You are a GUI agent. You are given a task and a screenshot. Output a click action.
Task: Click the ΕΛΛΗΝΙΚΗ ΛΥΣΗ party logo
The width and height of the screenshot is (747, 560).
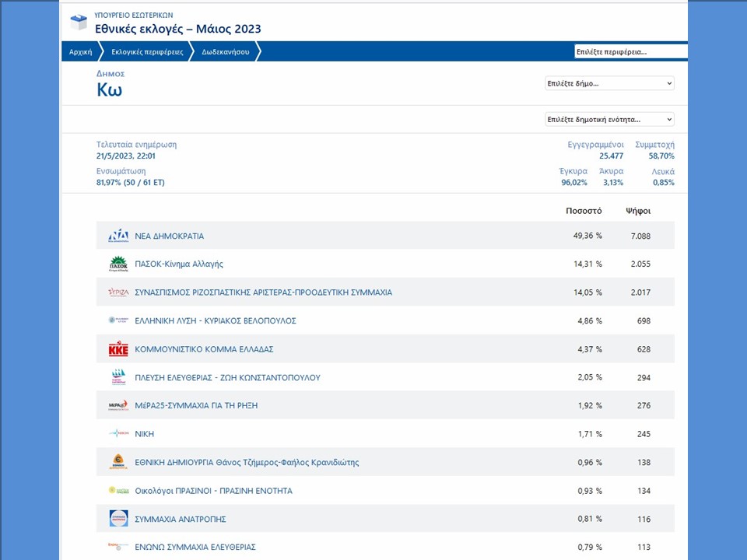coord(118,320)
